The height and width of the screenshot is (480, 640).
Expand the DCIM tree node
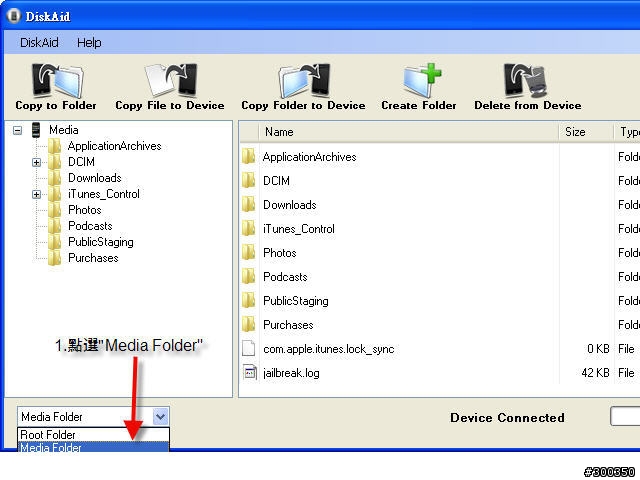click(x=36, y=162)
